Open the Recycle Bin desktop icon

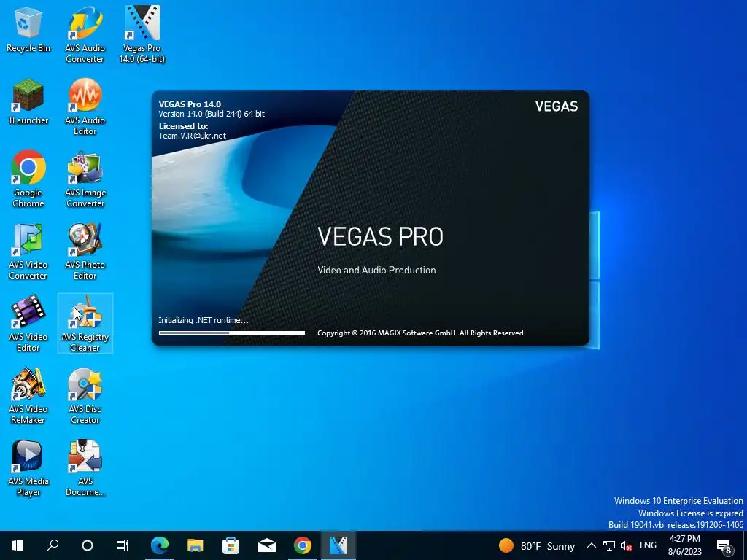[28, 29]
